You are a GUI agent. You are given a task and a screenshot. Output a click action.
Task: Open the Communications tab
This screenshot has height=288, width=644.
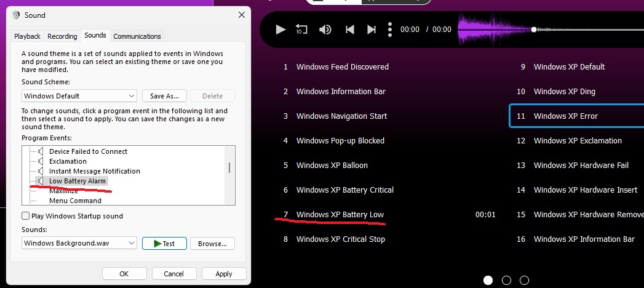coord(137,36)
